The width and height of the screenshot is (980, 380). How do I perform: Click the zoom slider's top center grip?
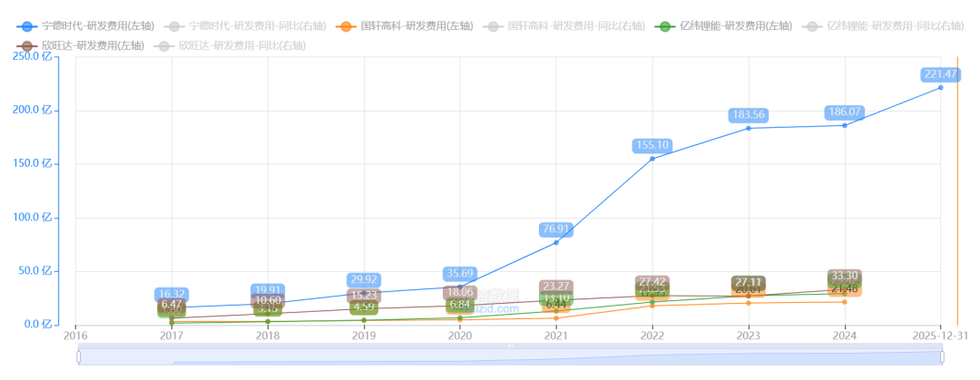tap(510, 346)
